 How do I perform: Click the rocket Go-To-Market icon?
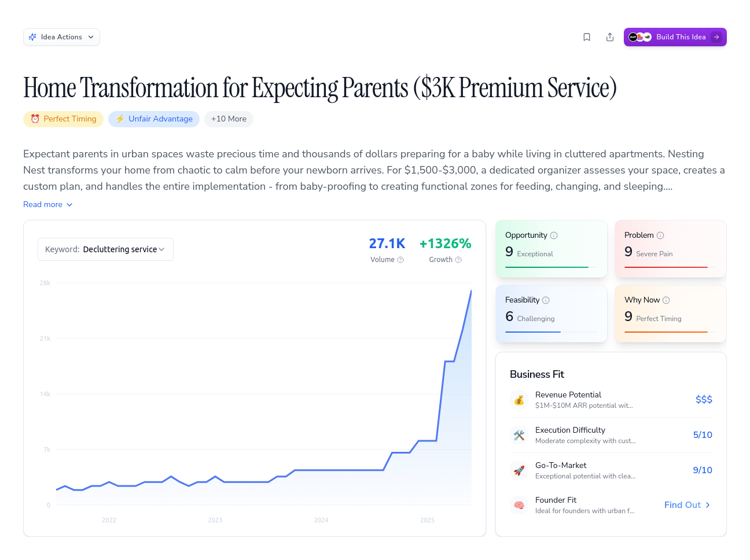point(519,470)
